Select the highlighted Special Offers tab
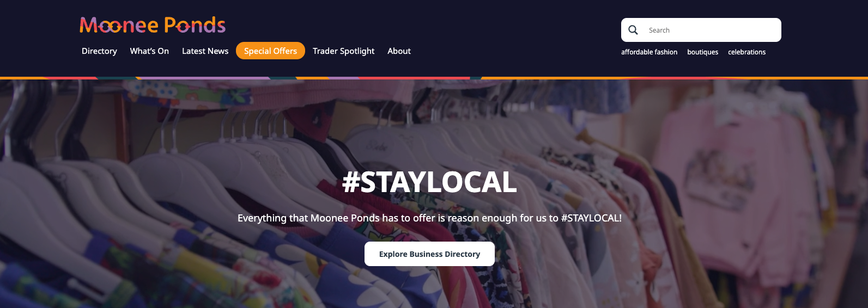 tap(270, 51)
